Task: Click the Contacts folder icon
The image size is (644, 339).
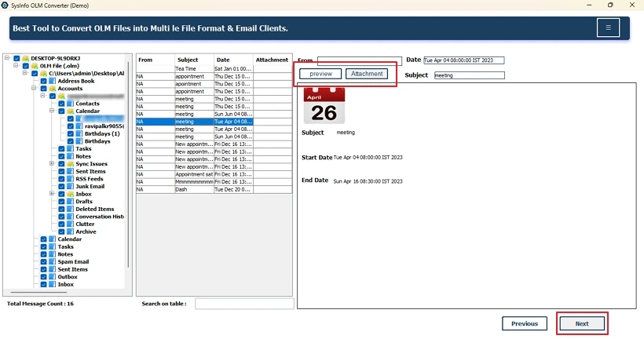Action: coord(70,104)
